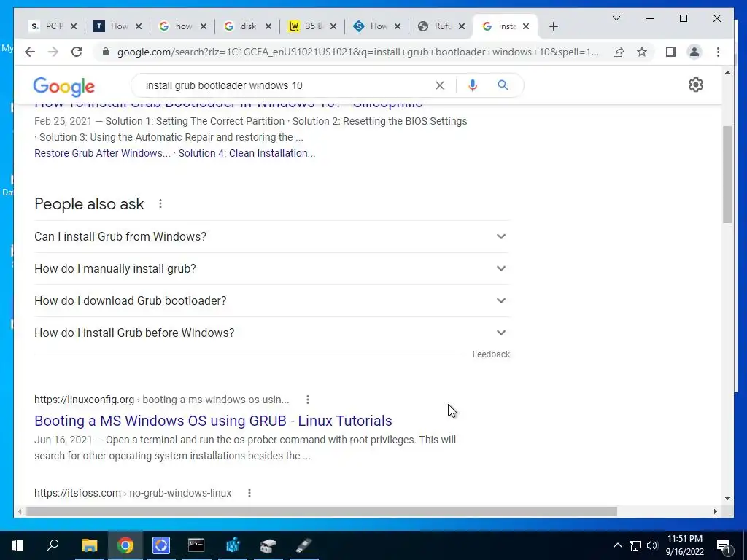Open taskbar search magnifier
Viewport: 747px width, 560px height.
53,545
